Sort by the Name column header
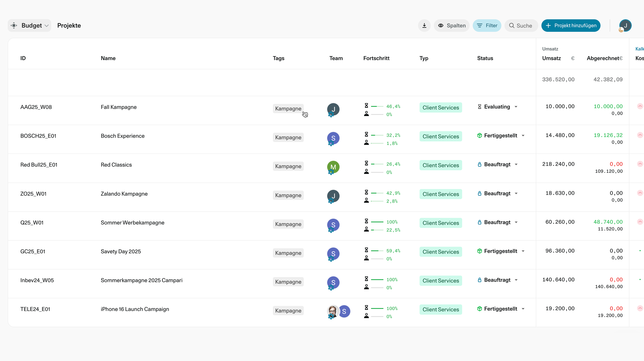 coord(108,58)
